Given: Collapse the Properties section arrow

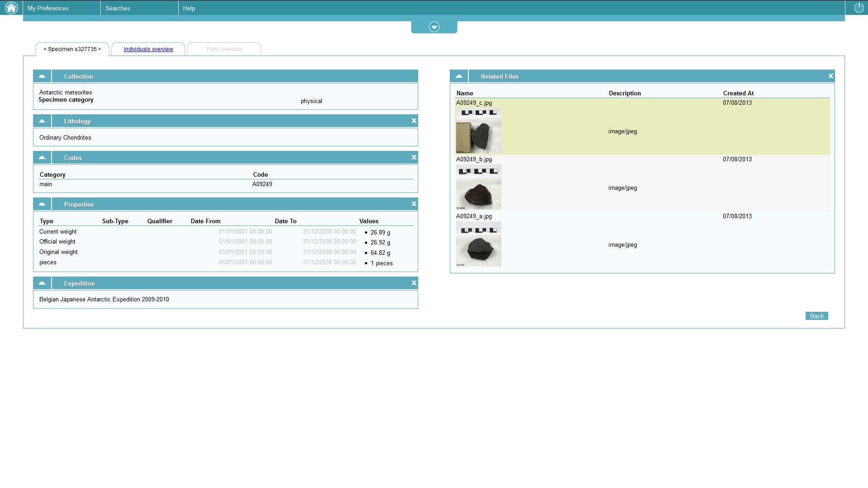Looking at the screenshot, I should tap(42, 204).
